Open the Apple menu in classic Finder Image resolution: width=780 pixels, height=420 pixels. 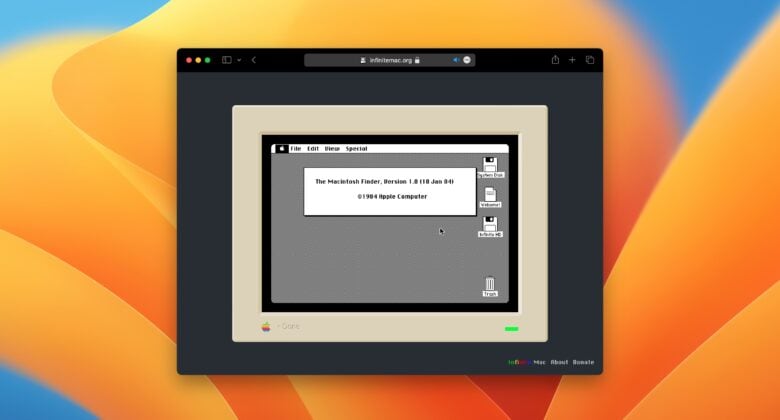[282, 149]
